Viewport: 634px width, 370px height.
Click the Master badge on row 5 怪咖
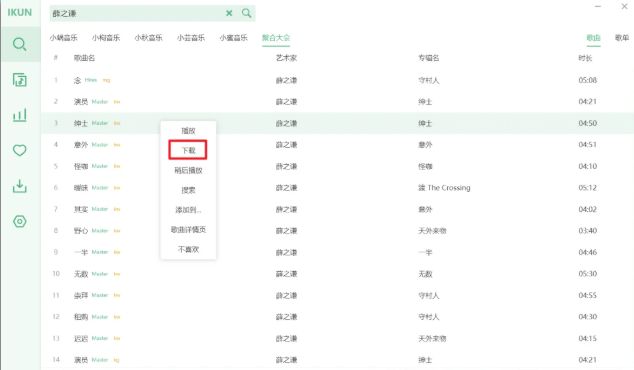click(100, 166)
